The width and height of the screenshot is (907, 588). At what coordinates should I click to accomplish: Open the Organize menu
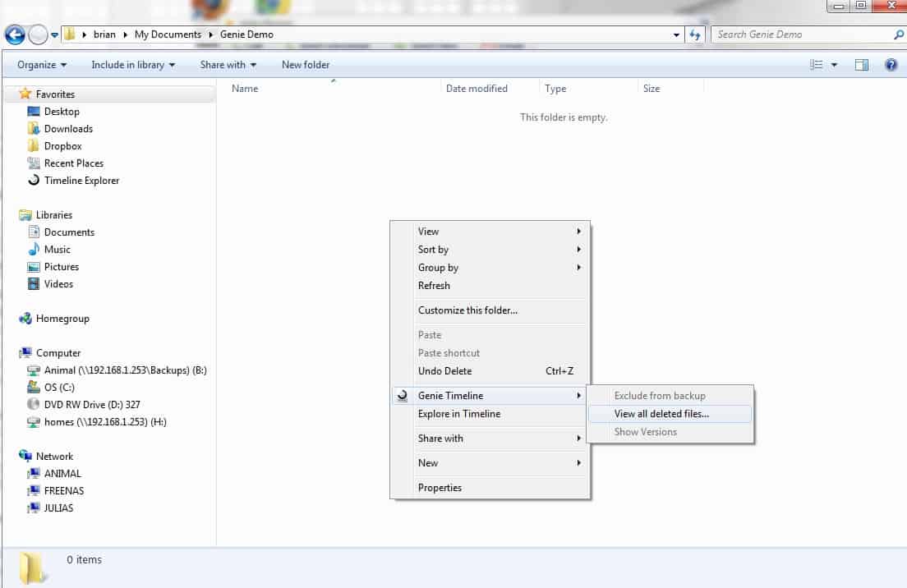(42, 65)
